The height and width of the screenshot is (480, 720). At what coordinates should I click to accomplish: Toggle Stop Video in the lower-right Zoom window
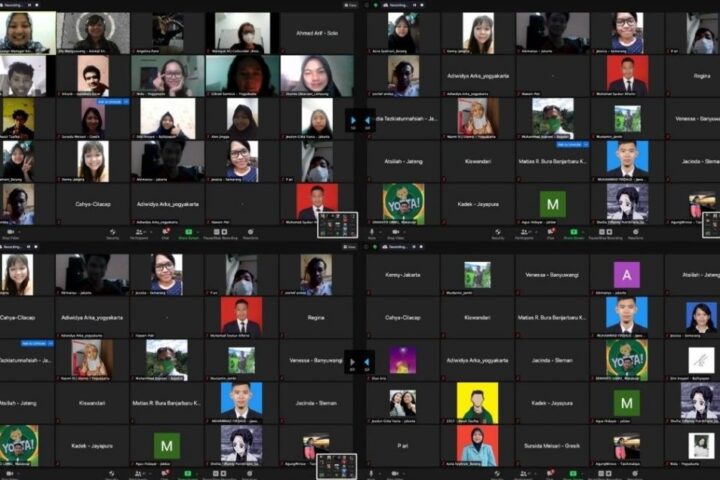click(395, 474)
